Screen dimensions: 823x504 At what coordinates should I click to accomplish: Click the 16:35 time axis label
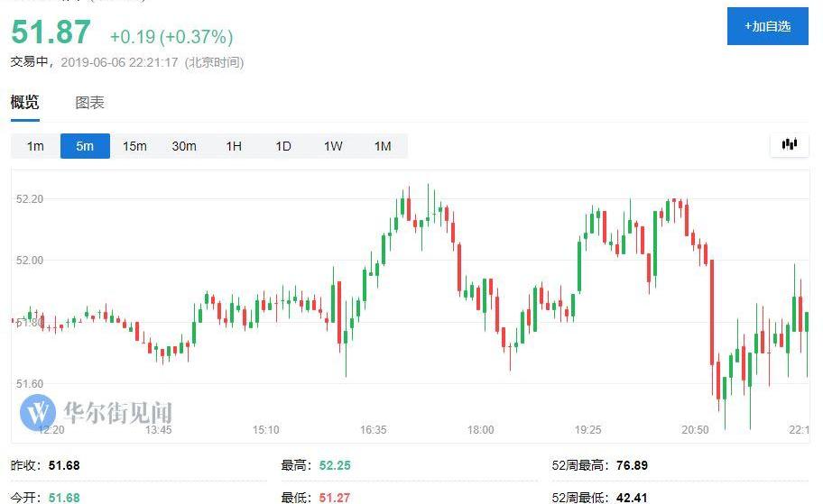(x=374, y=430)
